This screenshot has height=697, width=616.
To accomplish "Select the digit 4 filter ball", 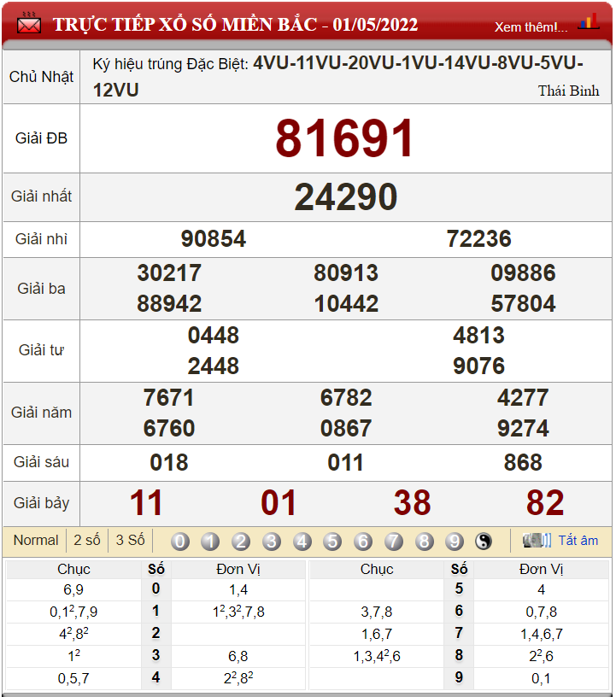I will [302, 541].
